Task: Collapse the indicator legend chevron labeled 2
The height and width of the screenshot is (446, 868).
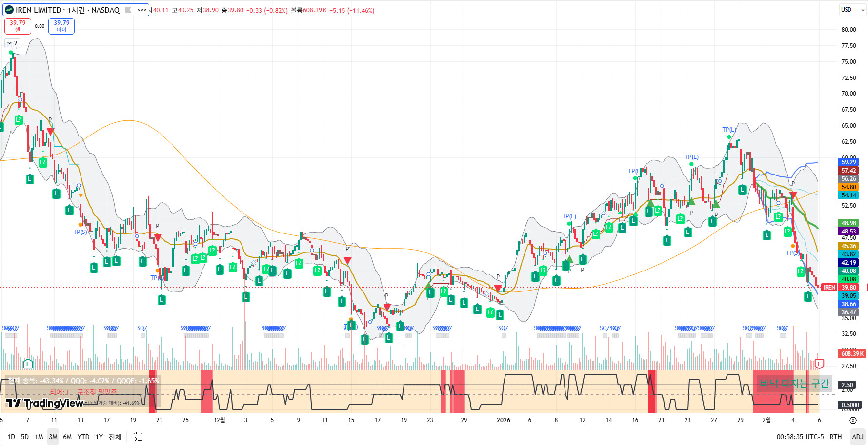Action: pyautogui.click(x=12, y=43)
